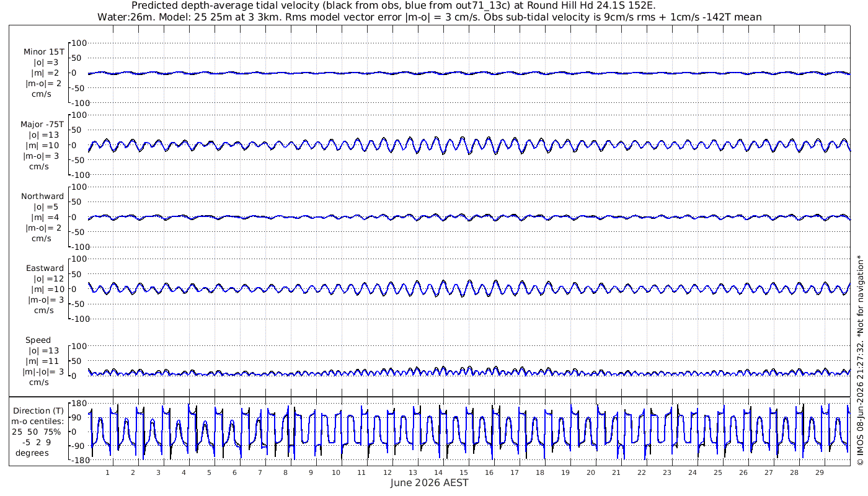
Task: Click the 'June 2026 AEST' axis label
Action: (430, 482)
